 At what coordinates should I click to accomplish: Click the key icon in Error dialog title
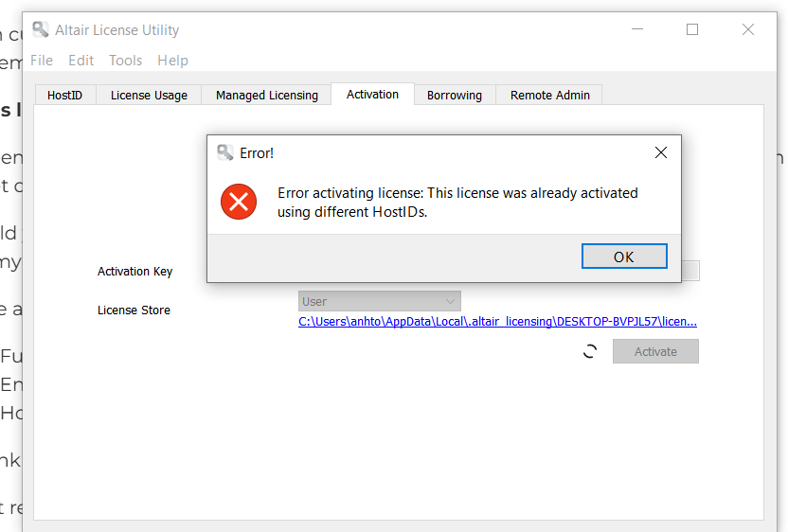[225, 152]
